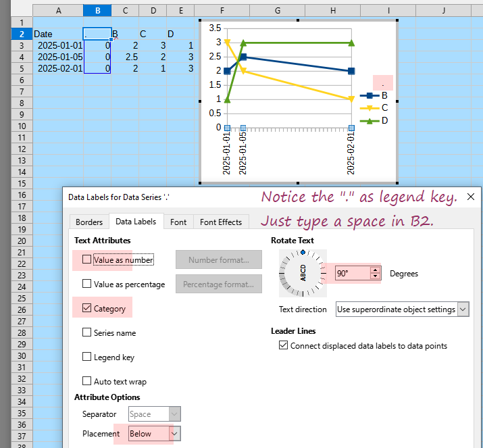The width and height of the screenshot is (483, 448).
Task: Open the Text direction dropdown
Action: [463, 309]
